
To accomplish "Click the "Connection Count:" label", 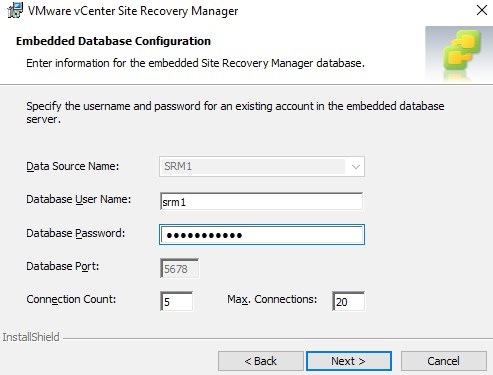I will click(71, 299).
